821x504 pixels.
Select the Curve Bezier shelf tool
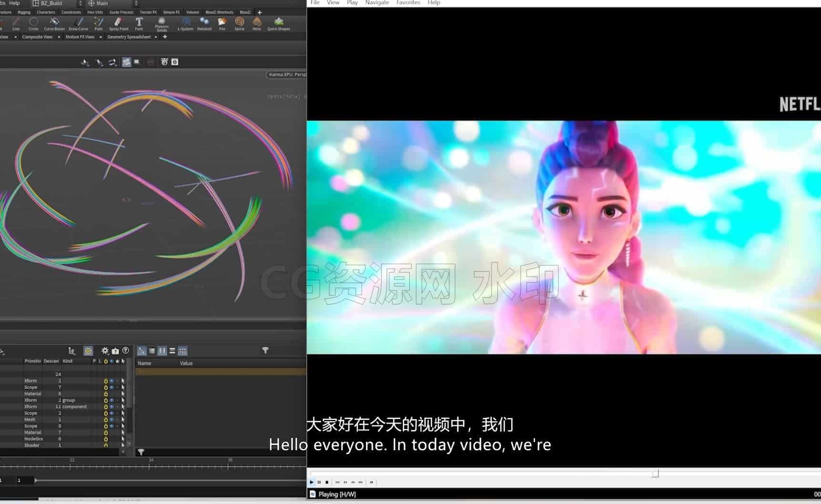tap(54, 23)
